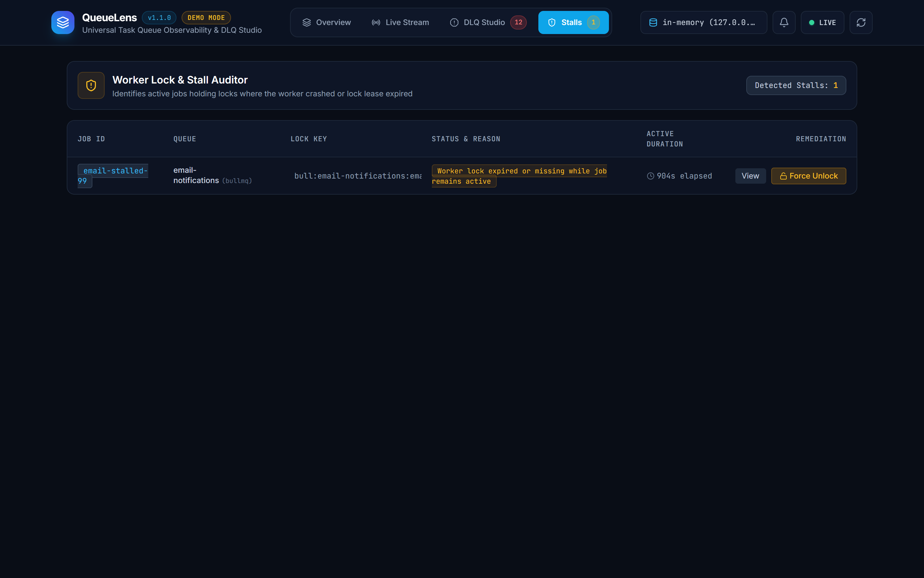This screenshot has height=578, width=924.
Task: Click the QueueLens title text
Action: click(109, 18)
